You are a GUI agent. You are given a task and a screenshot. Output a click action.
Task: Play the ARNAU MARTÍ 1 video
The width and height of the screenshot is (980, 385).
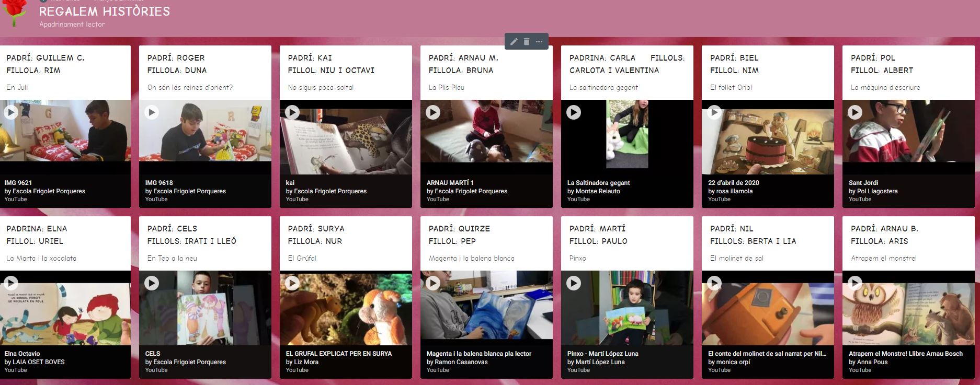point(433,112)
